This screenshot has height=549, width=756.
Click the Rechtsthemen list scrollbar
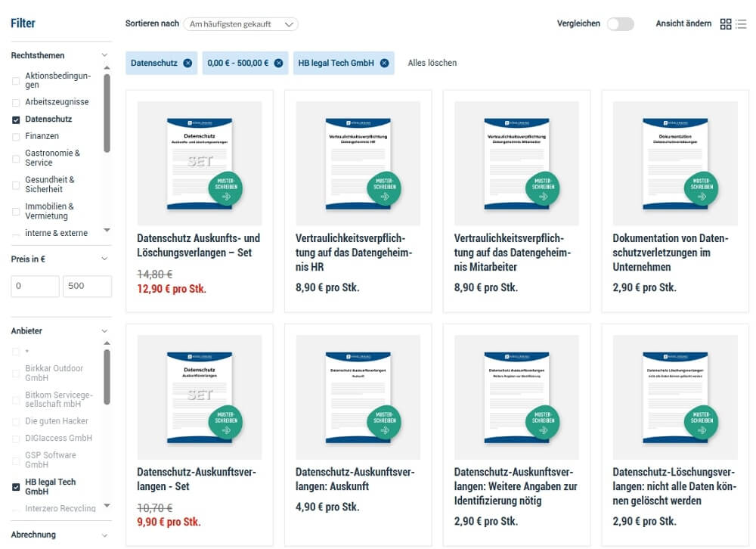point(107,113)
